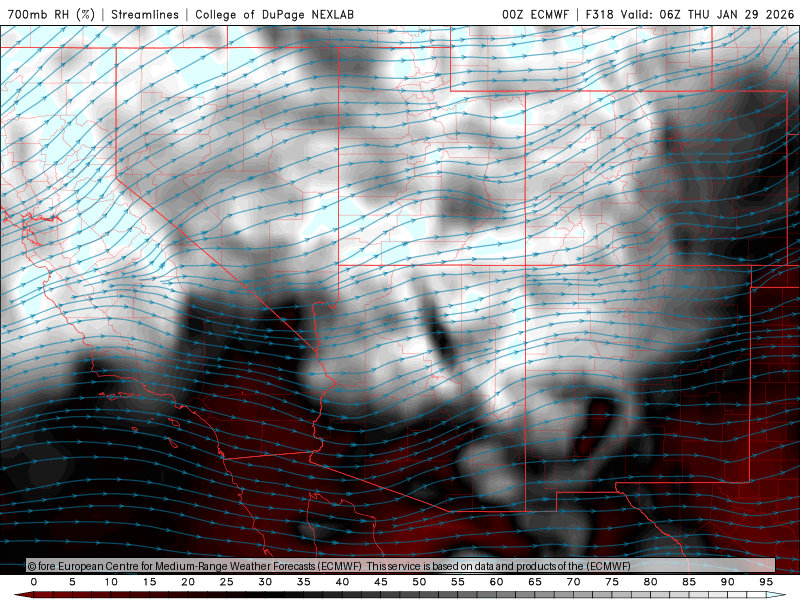Click the colorbar label "85"

689,582
